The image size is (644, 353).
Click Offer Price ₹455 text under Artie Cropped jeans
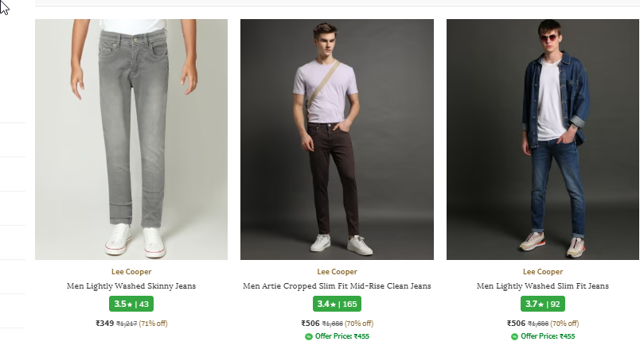(x=342, y=336)
